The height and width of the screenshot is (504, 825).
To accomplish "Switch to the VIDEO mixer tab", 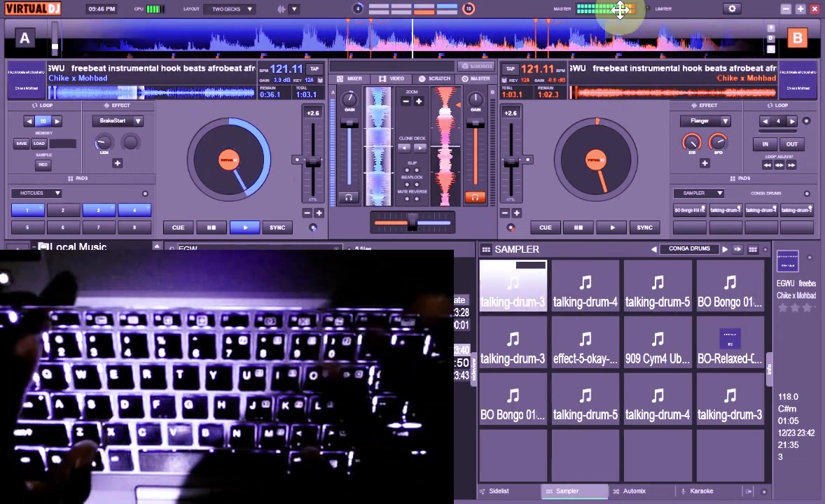I will point(396,78).
